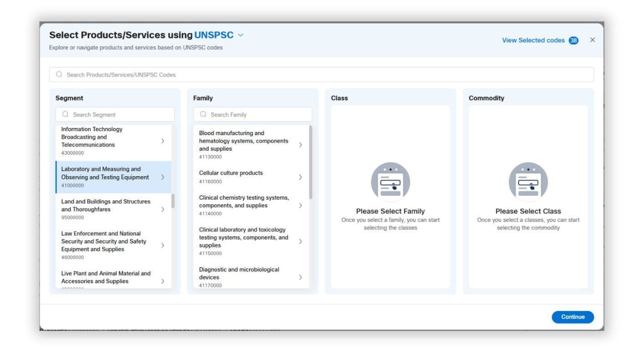Viewport: 644px width, 350px height.
Task: Select Laboratory and Measuring and Observing segment
Action: [x=105, y=177]
